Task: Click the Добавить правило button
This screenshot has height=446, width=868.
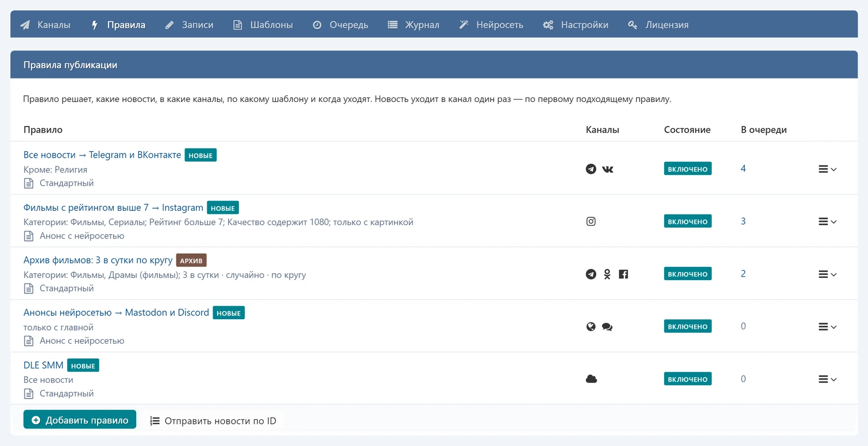Action: coord(80,420)
